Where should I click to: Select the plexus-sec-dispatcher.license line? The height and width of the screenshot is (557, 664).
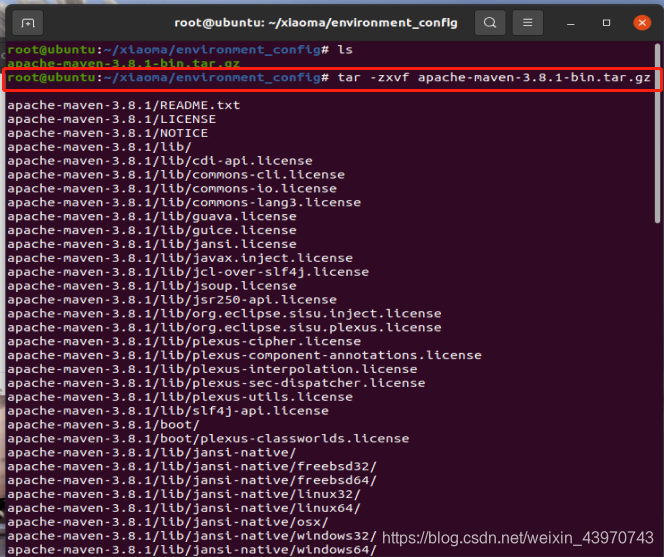[216, 383]
